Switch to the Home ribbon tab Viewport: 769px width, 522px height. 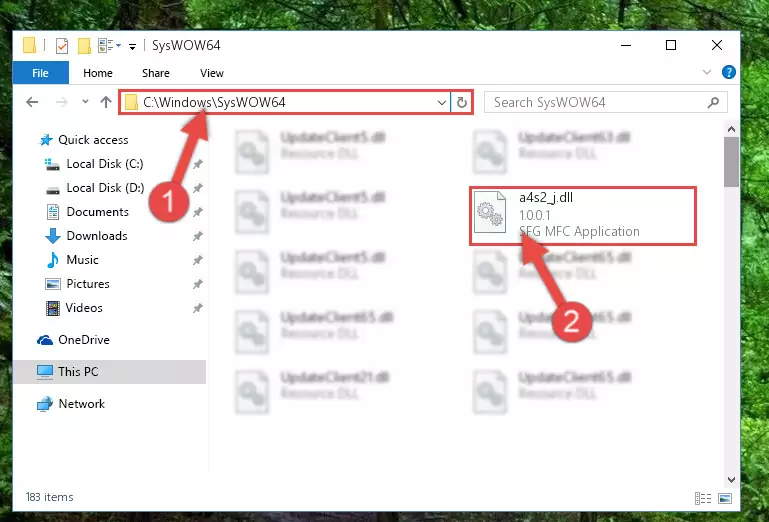pos(98,73)
